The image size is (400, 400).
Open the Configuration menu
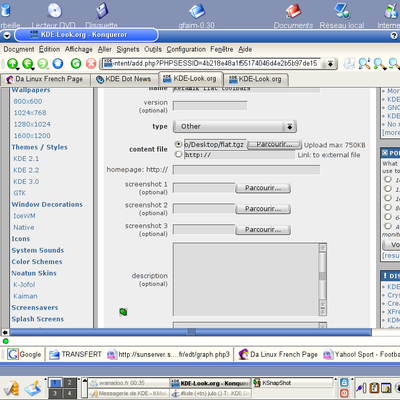(186, 49)
